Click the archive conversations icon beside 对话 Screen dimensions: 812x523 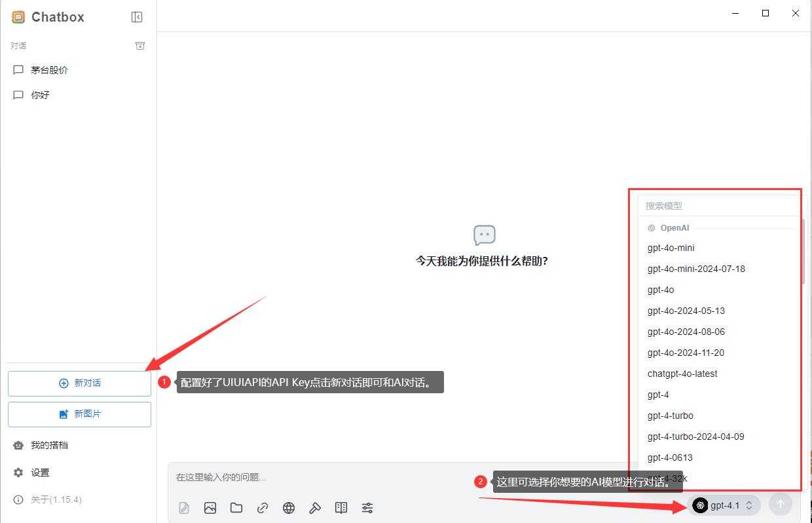click(x=139, y=46)
